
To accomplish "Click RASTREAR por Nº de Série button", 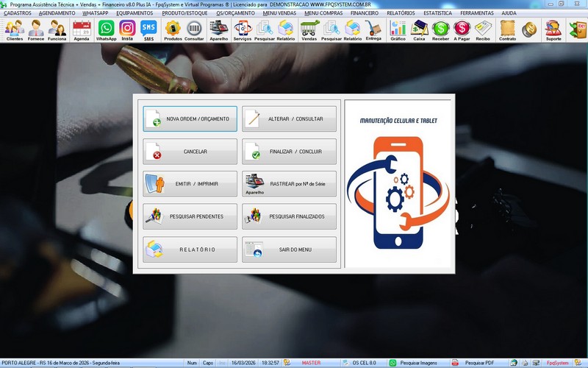I will coord(289,184).
